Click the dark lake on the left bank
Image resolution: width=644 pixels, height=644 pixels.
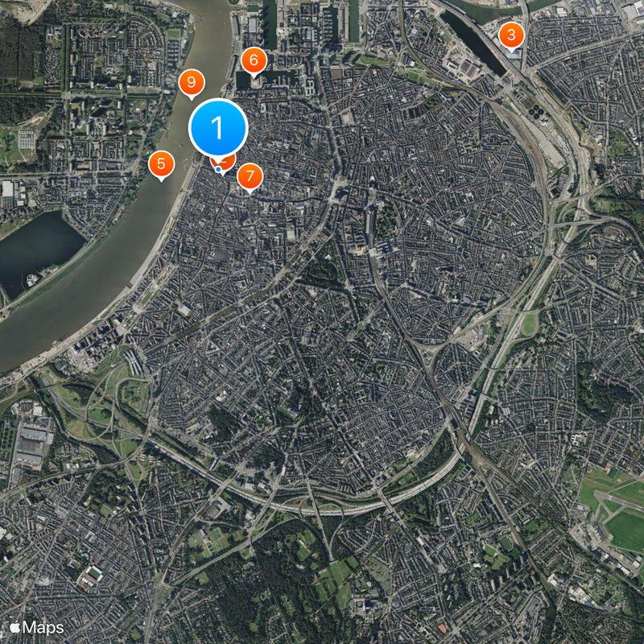[x=37, y=250]
